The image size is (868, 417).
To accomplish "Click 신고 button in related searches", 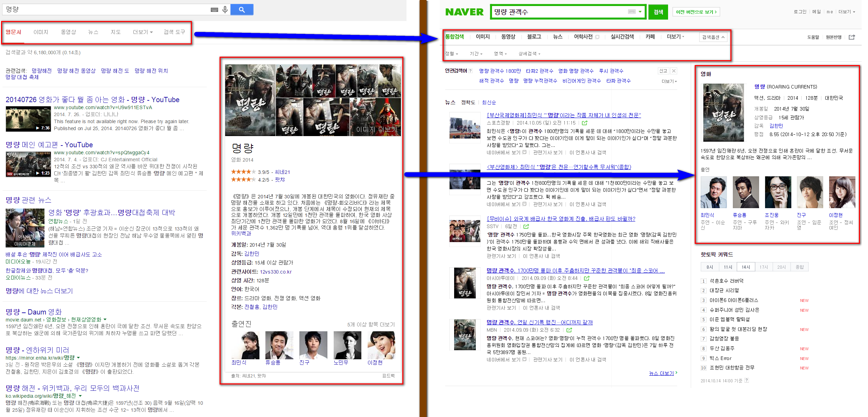I will click(663, 71).
